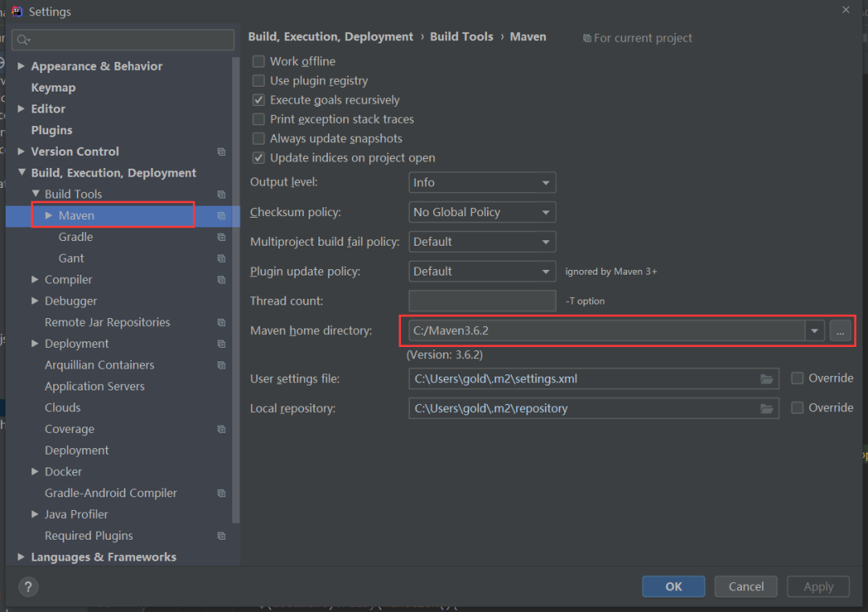
Task: Click the project-level icon beside Build Tools
Action: click(x=222, y=194)
